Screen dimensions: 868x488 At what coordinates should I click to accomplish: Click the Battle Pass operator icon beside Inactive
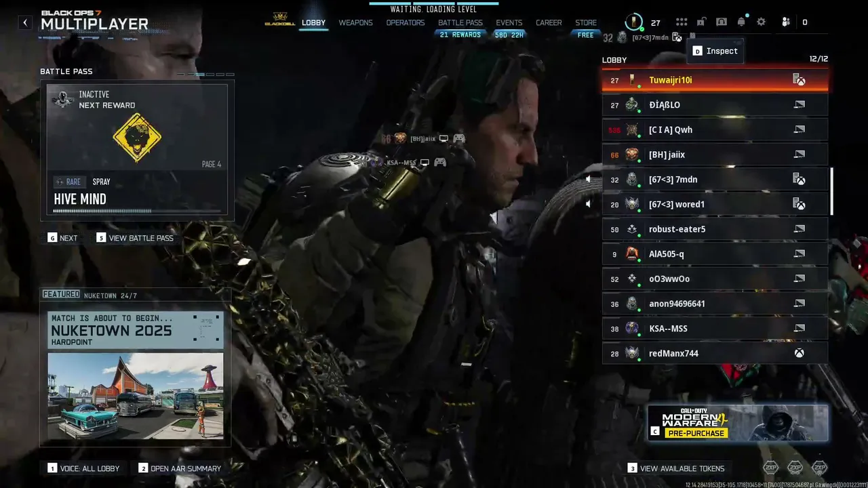[x=63, y=100]
